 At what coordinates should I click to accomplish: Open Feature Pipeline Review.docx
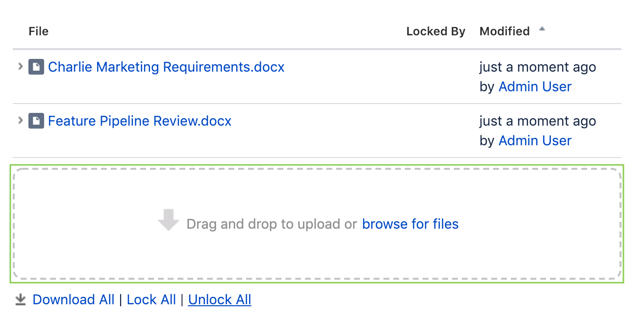coord(140,121)
